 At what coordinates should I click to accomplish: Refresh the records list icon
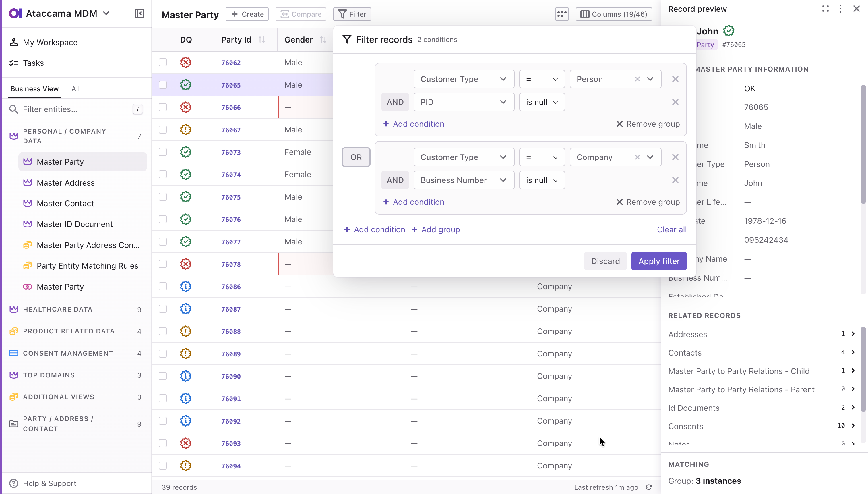point(649,487)
